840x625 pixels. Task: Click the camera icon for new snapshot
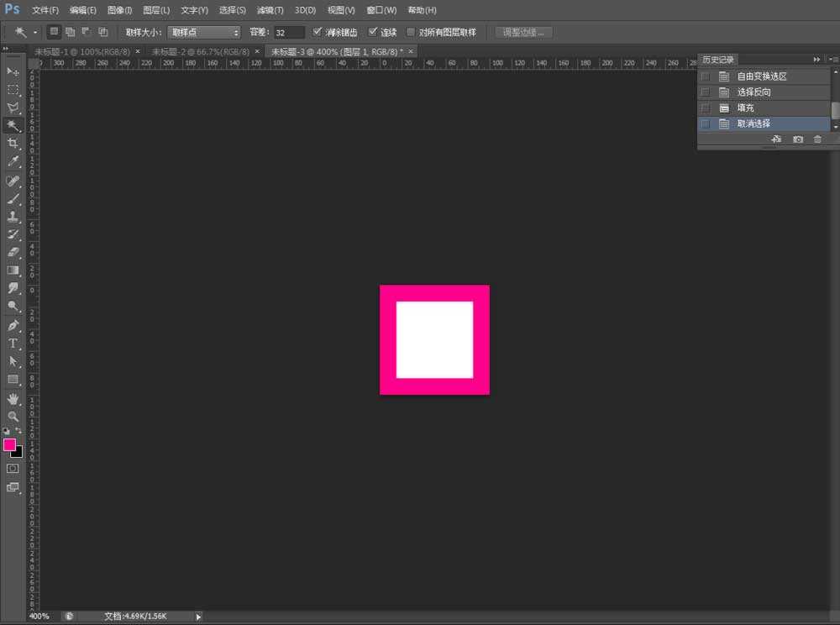(x=797, y=139)
